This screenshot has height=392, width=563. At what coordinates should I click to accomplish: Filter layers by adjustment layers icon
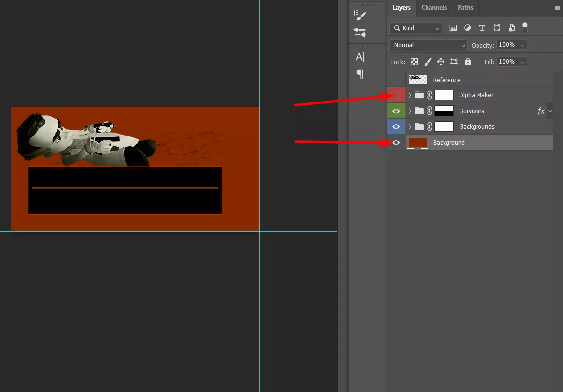(x=467, y=28)
